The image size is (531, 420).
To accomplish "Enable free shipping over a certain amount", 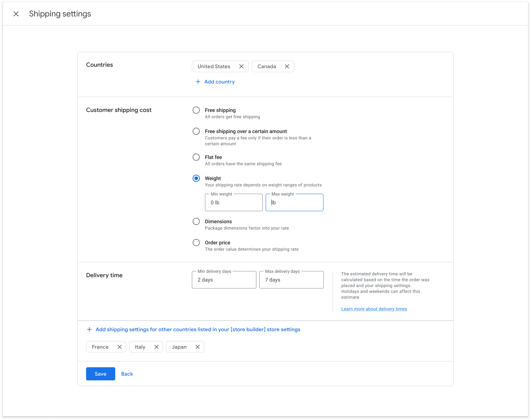I will [x=196, y=131].
